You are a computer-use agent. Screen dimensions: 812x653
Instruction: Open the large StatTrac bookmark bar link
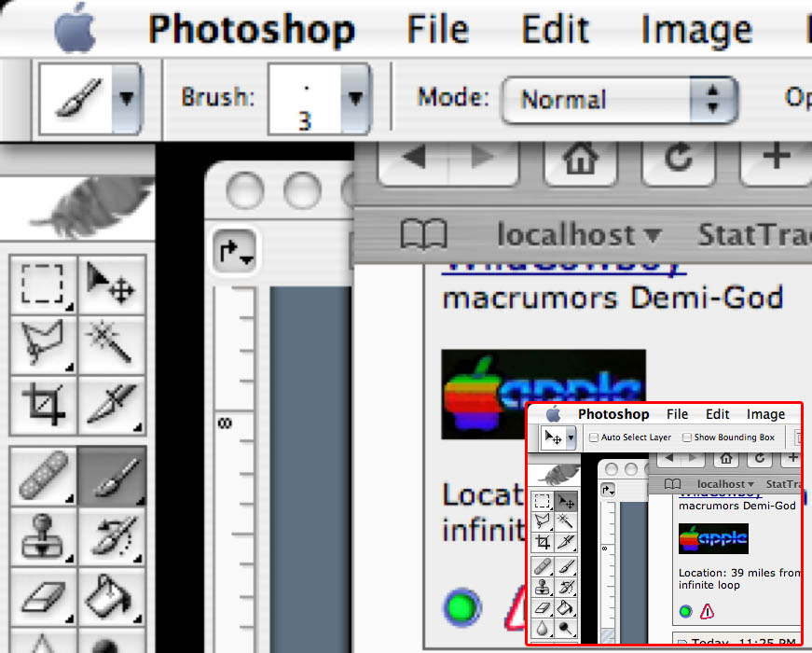point(755,235)
